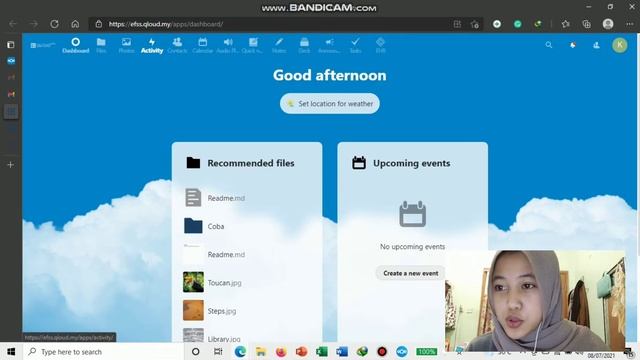The image size is (640, 360).
Task: Open the Dashboard app in top navigation
Action: tap(76, 45)
